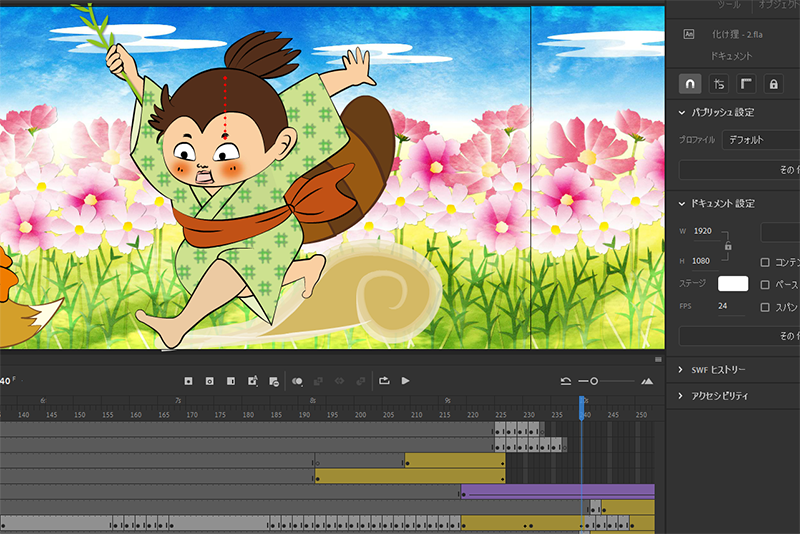Viewport: 800px width, 534px height.
Task: Select the magnet snap icon in Properties
Action: point(690,84)
